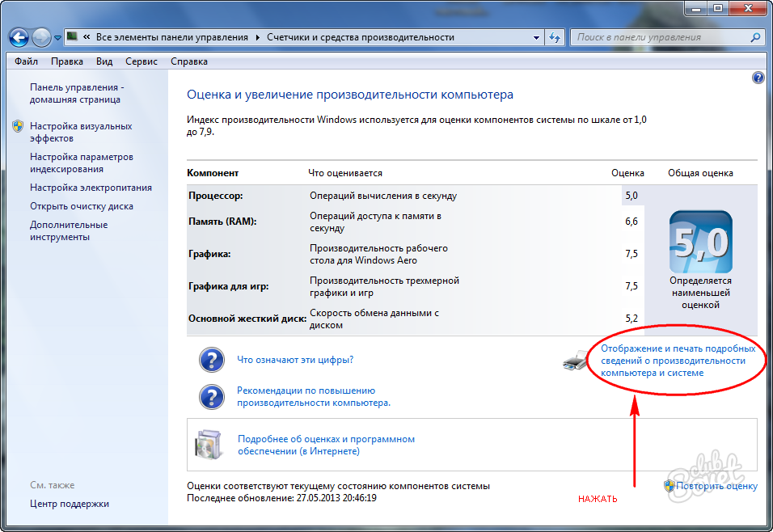Click the 5,0 overall score badge
Screen dimensions: 773x532
(x=700, y=242)
